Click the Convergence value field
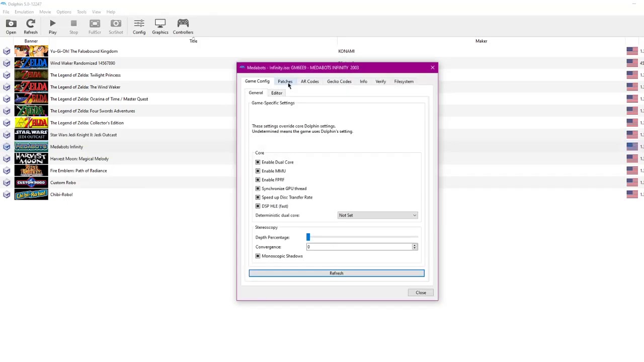Image resolution: width=644 pixels, height=362 pixels. tap(359, 247)
